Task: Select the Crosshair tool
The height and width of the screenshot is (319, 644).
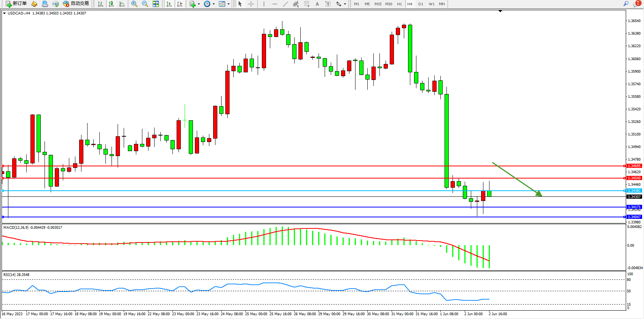Action: pyautogui.click(x=251, y=4)
